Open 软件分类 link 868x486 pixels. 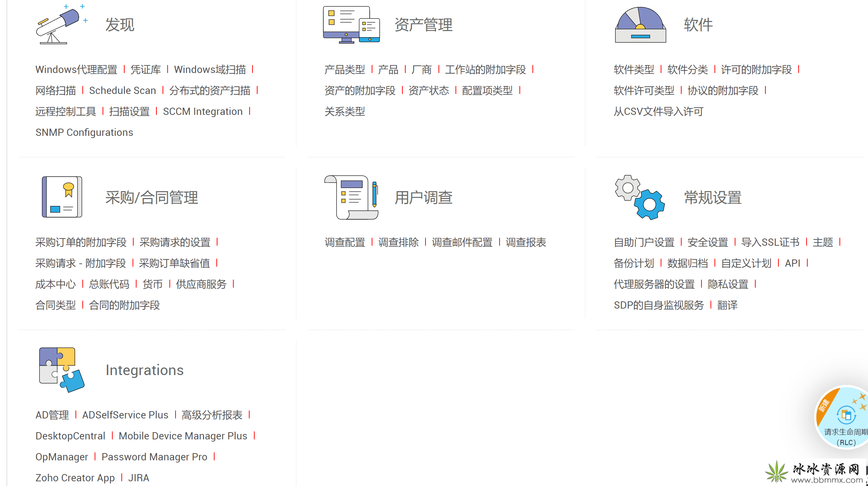688,69
